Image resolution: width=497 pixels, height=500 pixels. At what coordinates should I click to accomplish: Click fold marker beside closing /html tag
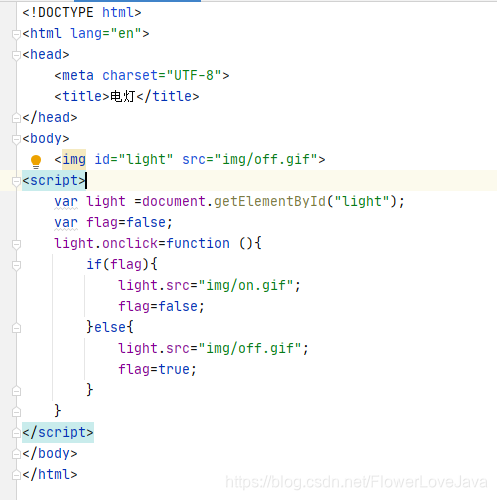point(16,475)
